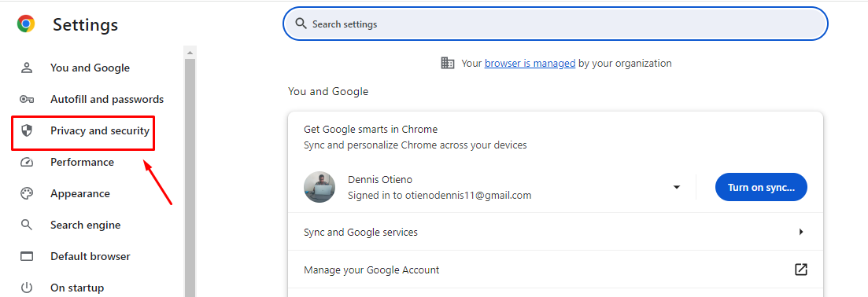Click the Chrome logo icon
868x297 pixels.
point(26,24)
